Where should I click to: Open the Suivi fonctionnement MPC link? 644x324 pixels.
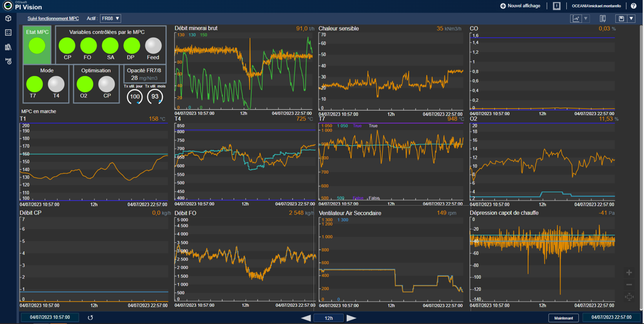[53, 19]
